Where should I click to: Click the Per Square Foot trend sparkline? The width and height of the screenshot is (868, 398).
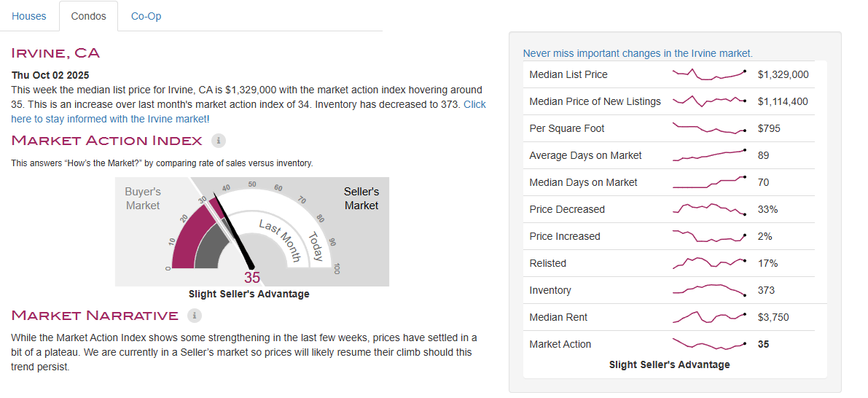click(x=708, y=128)
